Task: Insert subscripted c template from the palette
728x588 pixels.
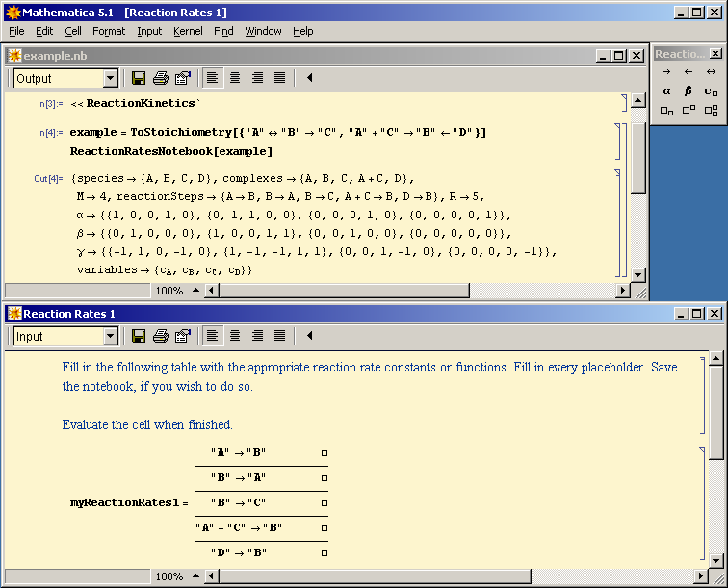Action: click(711, 91)
